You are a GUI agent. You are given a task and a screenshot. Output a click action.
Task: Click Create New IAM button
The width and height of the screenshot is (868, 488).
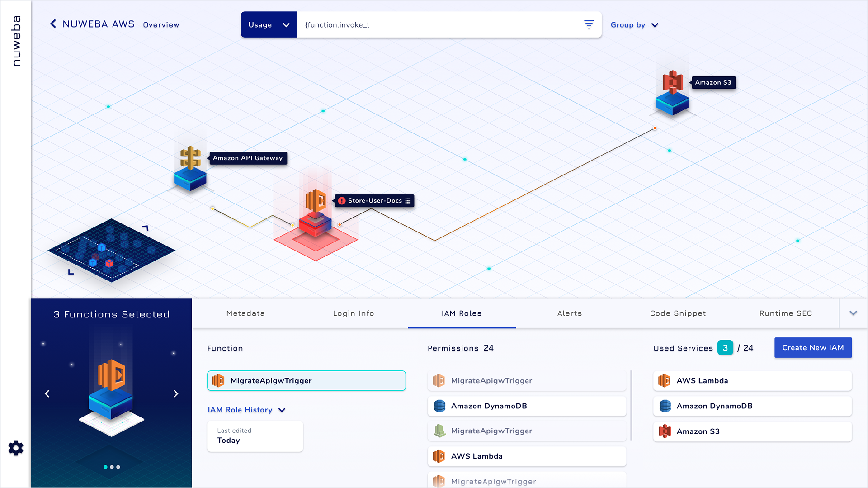(813, 347)
